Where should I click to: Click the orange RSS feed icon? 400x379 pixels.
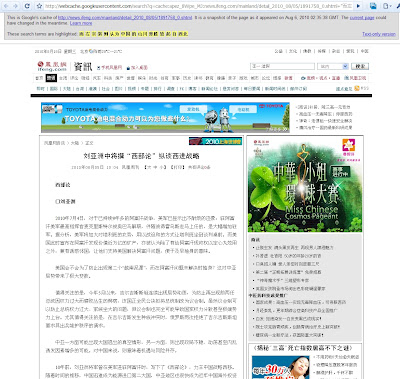[x=357, y=88]
